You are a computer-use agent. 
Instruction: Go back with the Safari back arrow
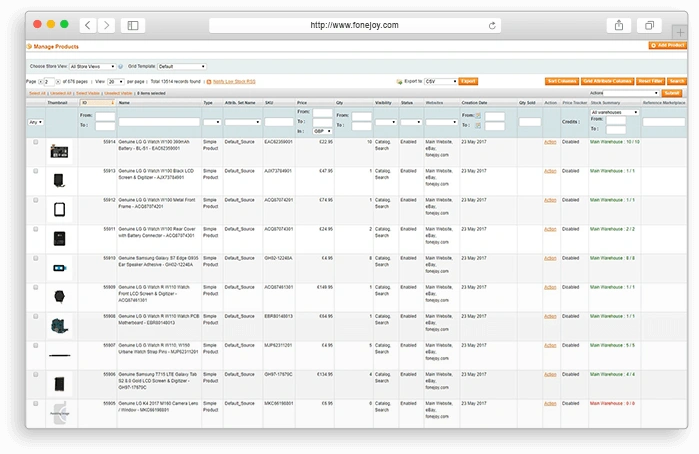[88, 25]
